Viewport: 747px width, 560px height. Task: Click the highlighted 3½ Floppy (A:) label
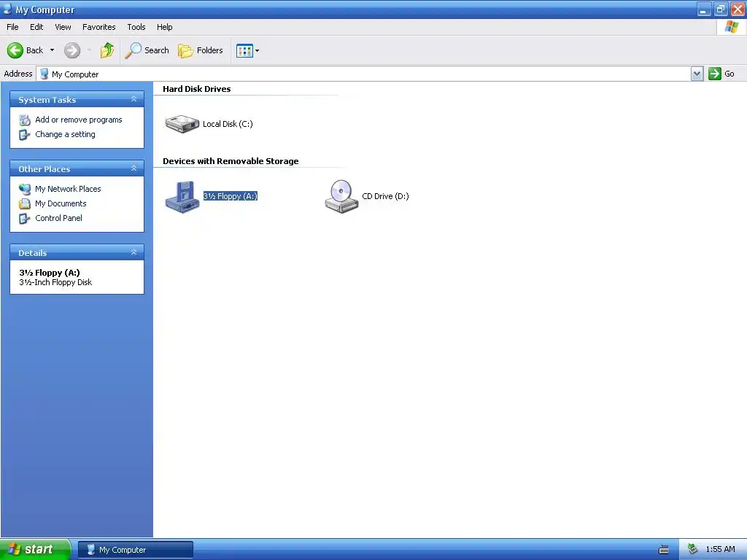[x=231, y=196]
